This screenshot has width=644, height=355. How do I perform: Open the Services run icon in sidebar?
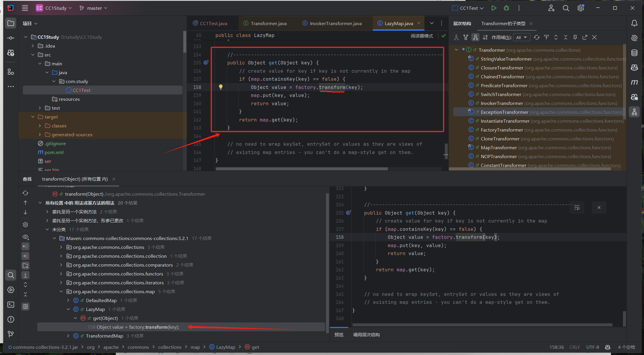tap(11, 290)
